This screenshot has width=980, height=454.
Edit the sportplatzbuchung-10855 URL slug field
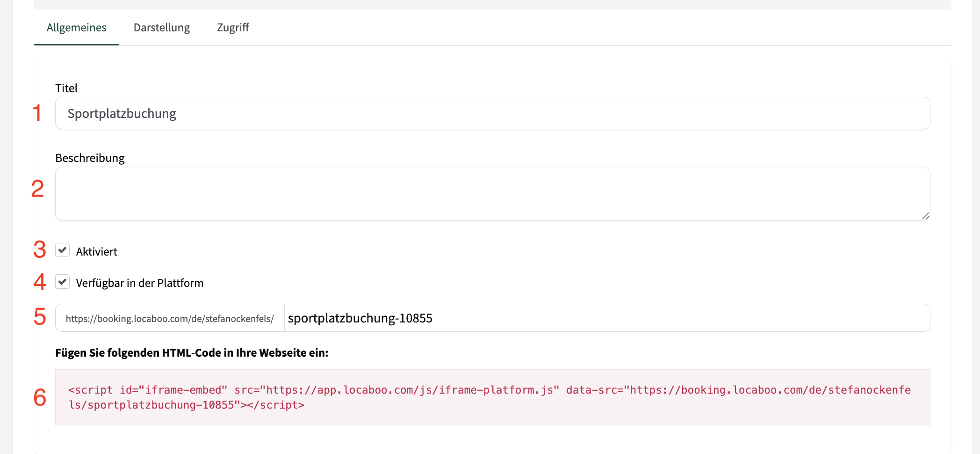pyautogui.click(x=606, y=318)
